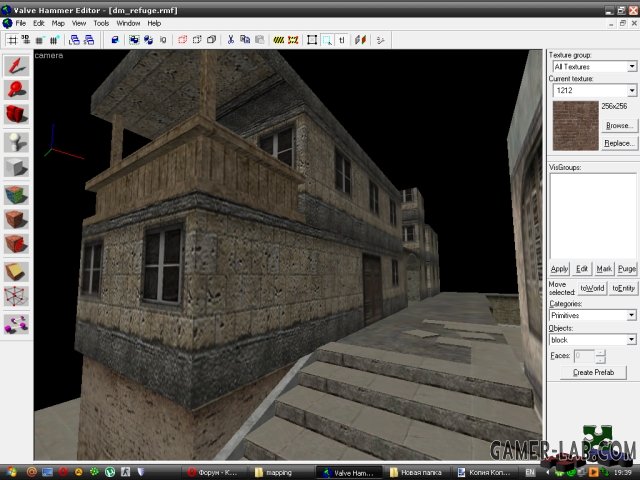
Task: Click the Faces number input field
Action: point(584,356)
